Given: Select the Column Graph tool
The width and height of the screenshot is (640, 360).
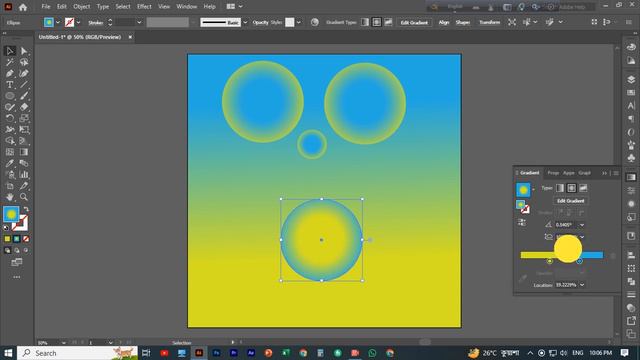Looking at the screenshot, I should [24, 175].
